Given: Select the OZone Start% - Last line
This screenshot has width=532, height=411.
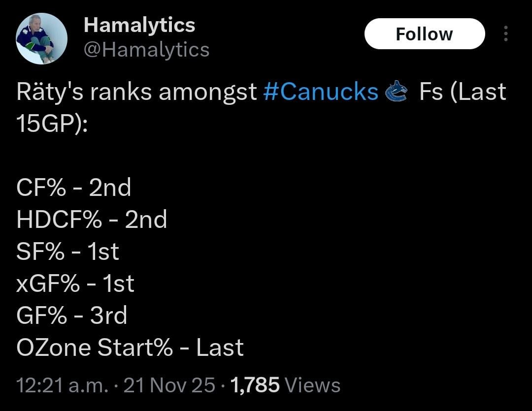Looking at the screenshot, I should [x=130, y=348].
